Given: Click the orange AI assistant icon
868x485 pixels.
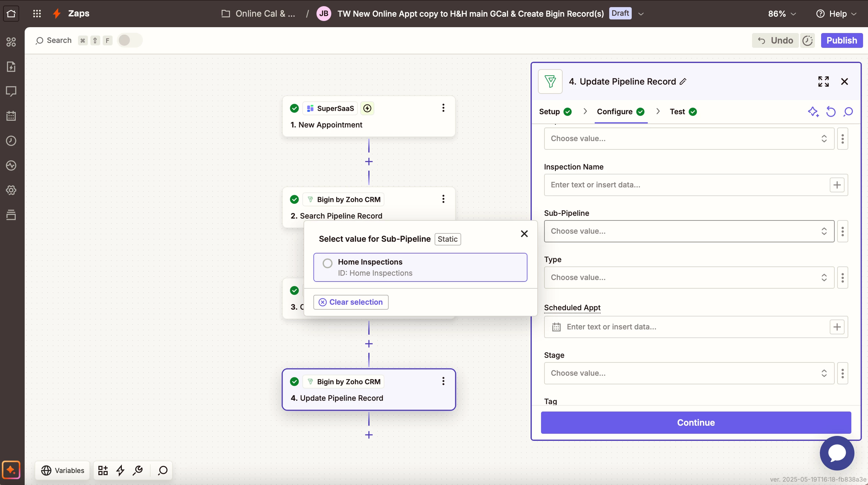Looking at the screenshot, I should [11, 470].
